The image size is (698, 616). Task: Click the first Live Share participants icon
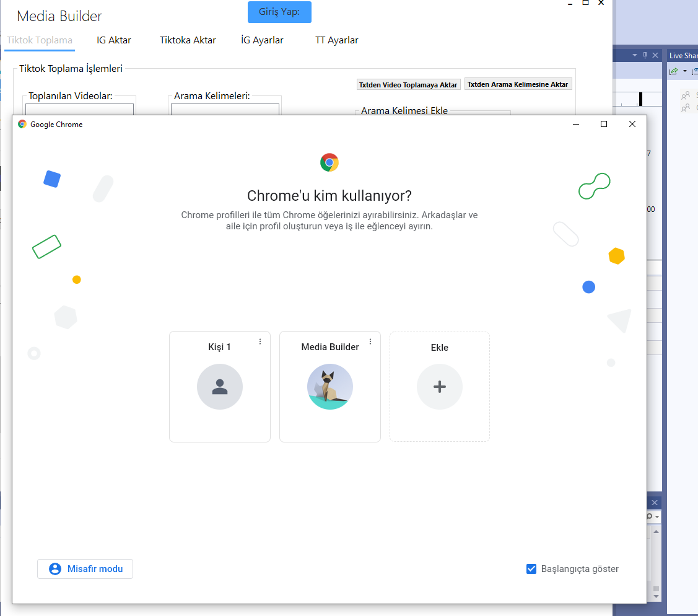coord(686,95)
